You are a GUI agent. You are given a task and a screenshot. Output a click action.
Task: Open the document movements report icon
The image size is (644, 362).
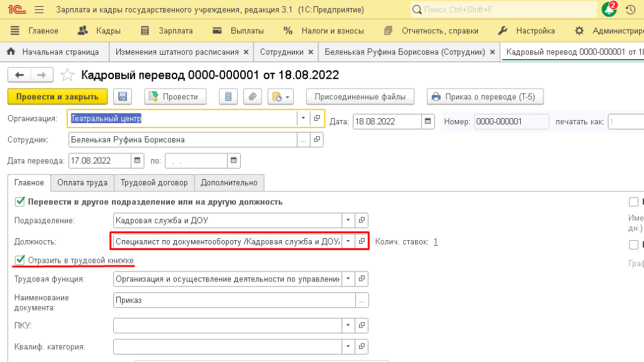(x=228, y=97)
